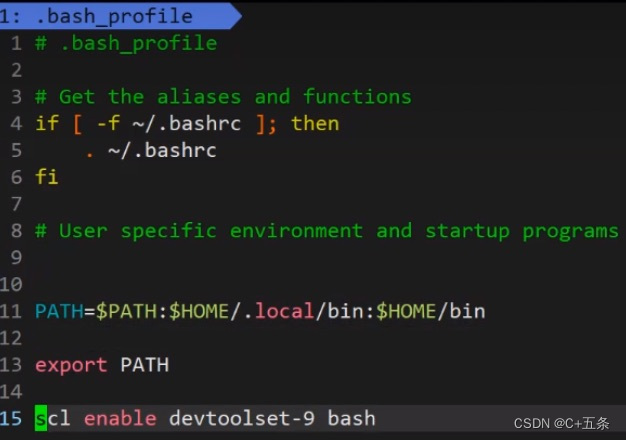This screenshot has height=440, width=626.
Task: Click line number 2 in the gutter
Action: (x=16, y=70)
